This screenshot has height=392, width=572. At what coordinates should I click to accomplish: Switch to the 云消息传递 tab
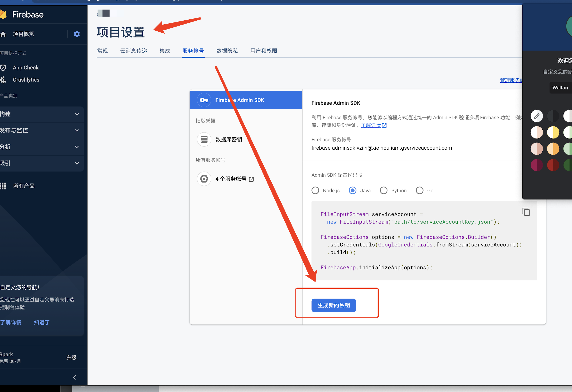pos(133,51)
